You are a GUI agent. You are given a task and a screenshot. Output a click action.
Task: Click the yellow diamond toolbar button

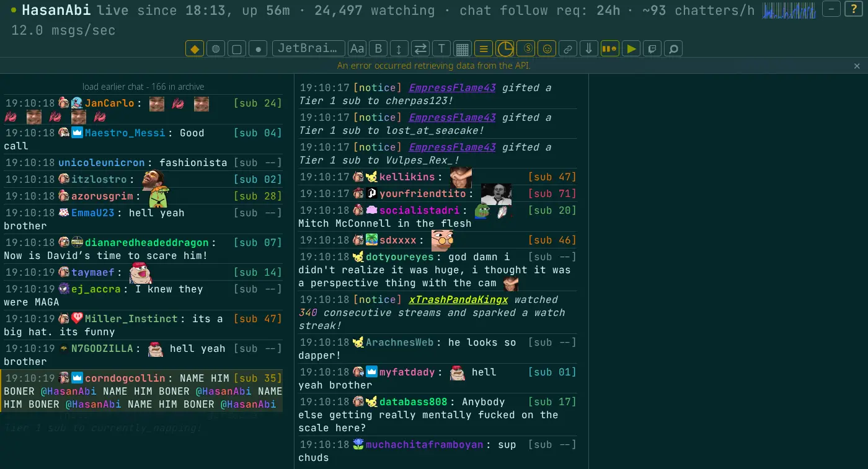pos(195,48)
